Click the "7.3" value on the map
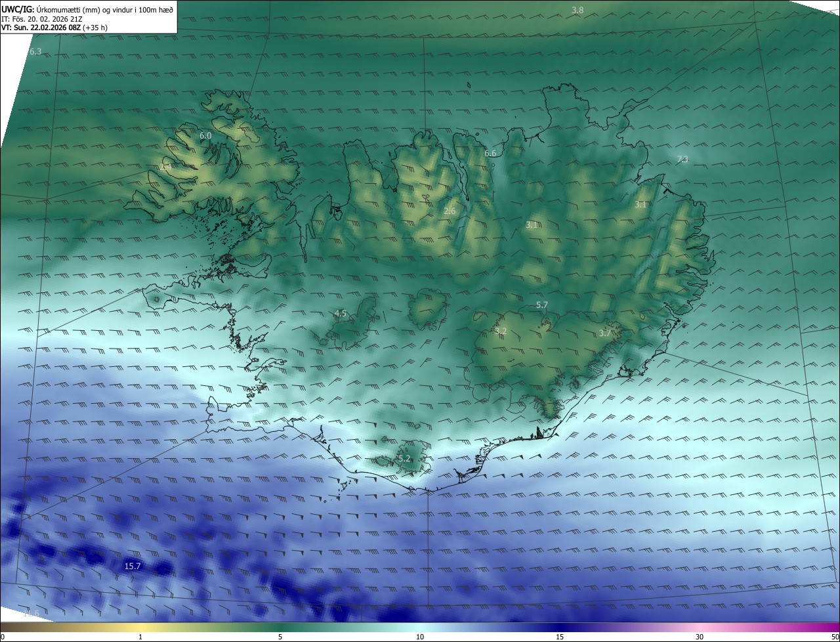 click(x=682, y=159)
